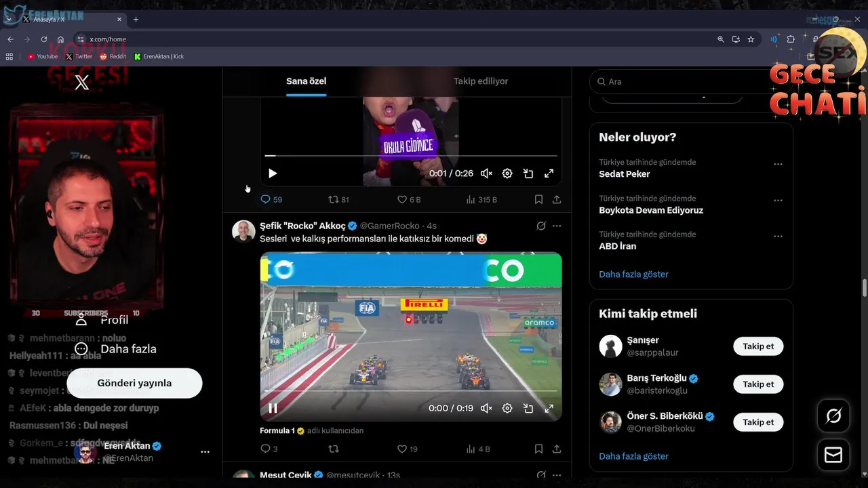Screen dimensions: 868x488
Task: Show more under 'Kimi takip etmeli'
Action: 633,456
